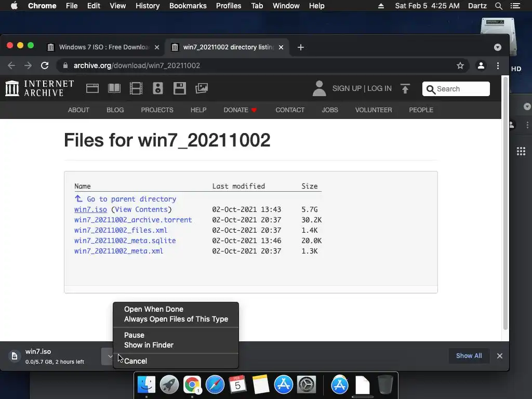This screenshot has height=399, width=532.
Task: Click the page vertical scrollbar
Action: click(x=505, y=204)
